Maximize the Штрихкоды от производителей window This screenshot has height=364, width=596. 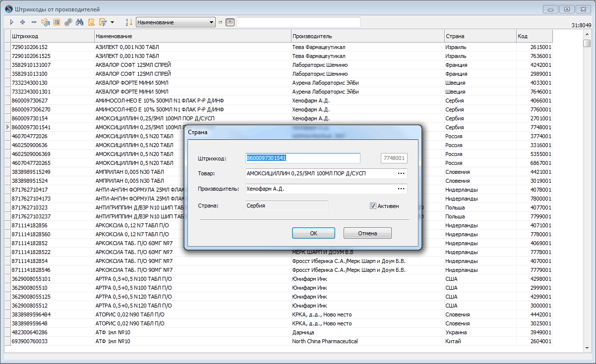(566, 8)
